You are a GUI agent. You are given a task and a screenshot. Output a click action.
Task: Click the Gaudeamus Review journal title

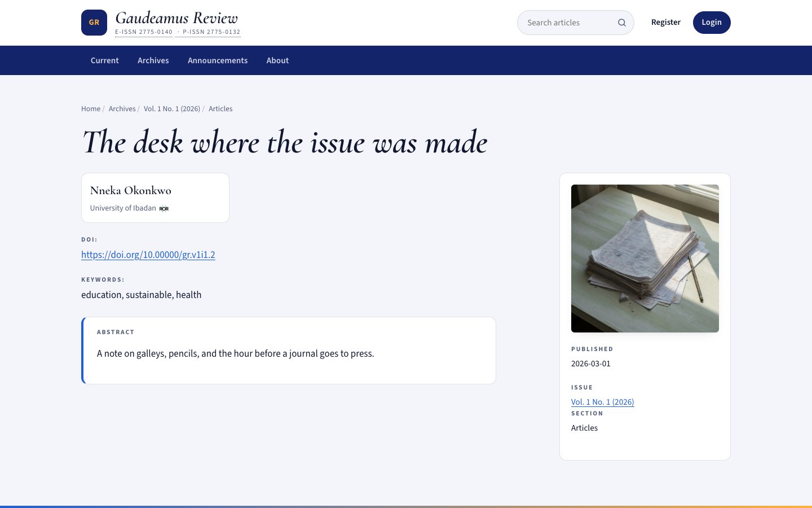(176, 18)
